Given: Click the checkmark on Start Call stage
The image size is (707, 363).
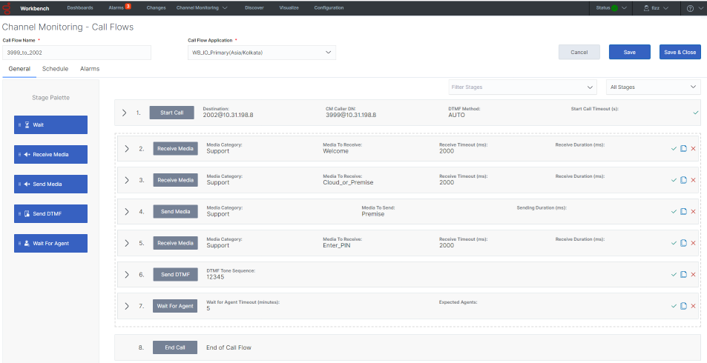Looking at the screenshot, I should (696, 112).
